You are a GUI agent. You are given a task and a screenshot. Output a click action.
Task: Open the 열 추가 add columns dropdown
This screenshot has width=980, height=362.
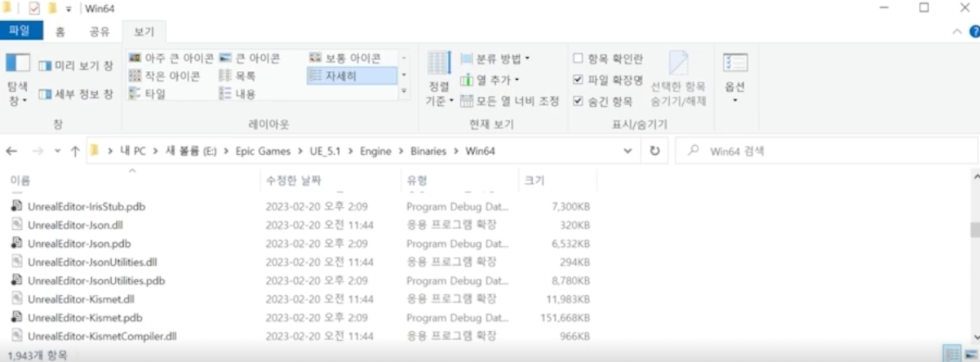click(x=490, y=80)
